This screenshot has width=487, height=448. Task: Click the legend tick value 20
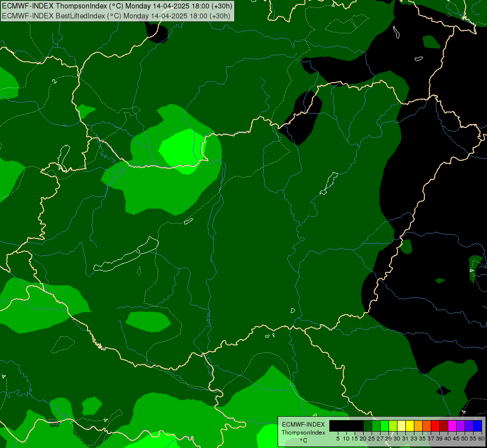(x=363, y=439)
